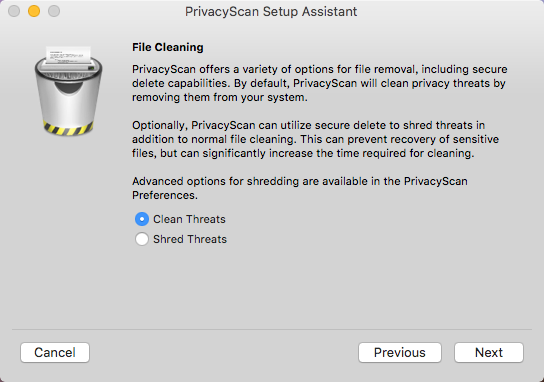Cancel the PrivacyScan setup assistant
Viewport: 544px width, 382px height.
[x=55, y=353]
